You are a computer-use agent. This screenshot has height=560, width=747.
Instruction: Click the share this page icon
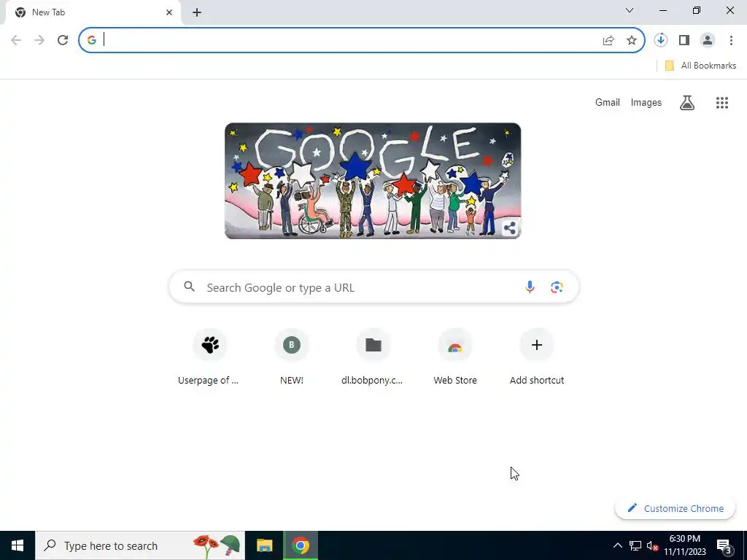coord(608,41)
